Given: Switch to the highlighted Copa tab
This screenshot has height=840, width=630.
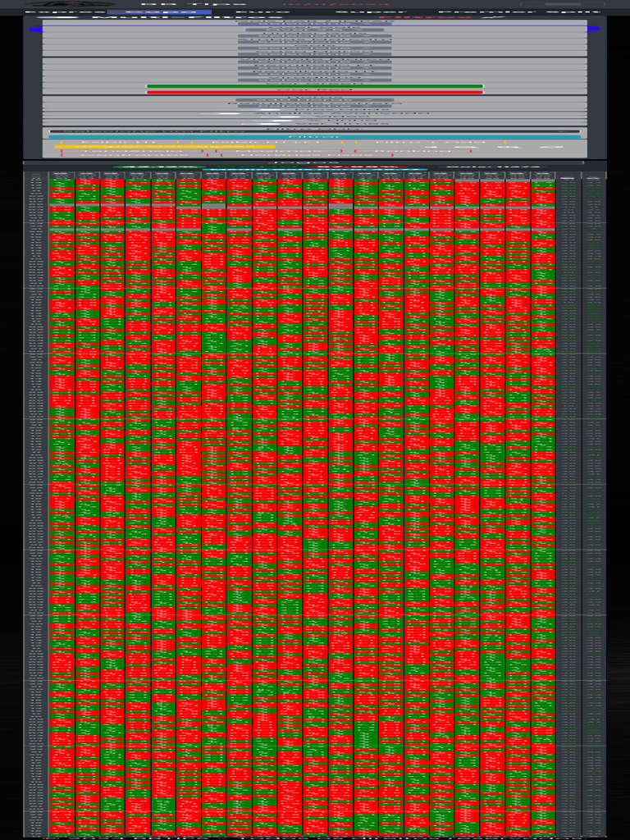Looking at the screenshot, I should [x=159, y=11].
